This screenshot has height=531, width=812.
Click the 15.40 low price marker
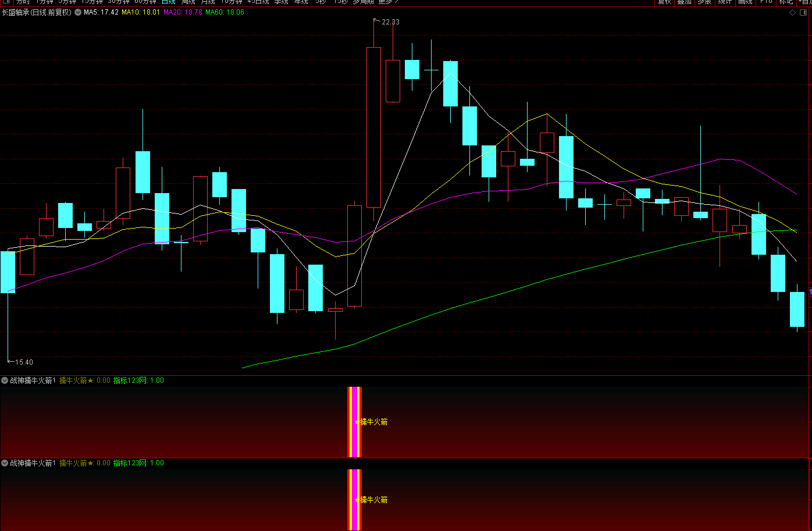(x=24, y=362)
